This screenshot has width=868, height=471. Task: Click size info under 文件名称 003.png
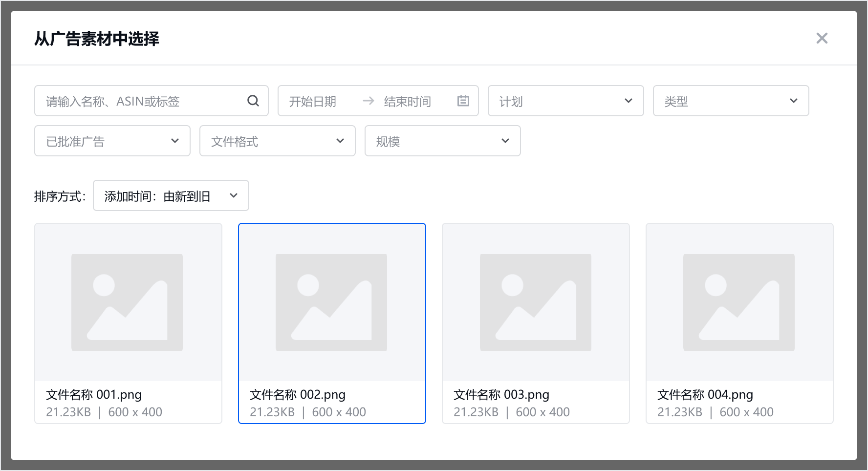[x=512, y=412]
